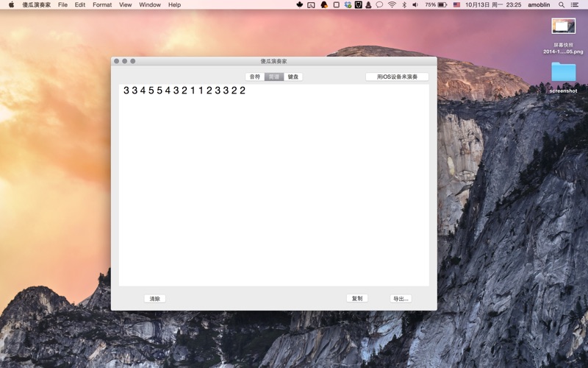Switch to the 音符 tab
Image resolution: width=588 pixels, height=368 pixels.
(x=255, y=77)
